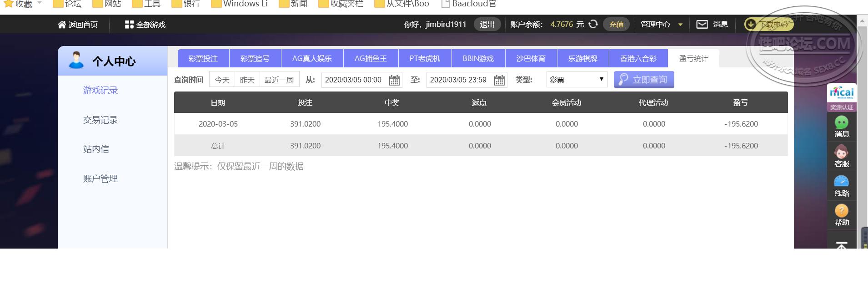Viewport: 868px width, 295px height.
Task: Switch to the BBIN游戏 tab
Action: 478,59
